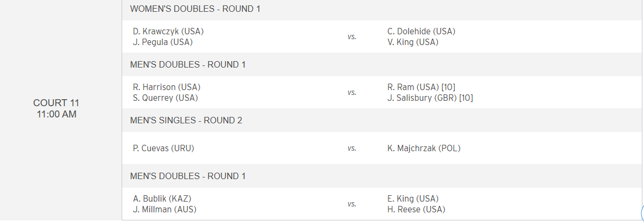Click S. Querrey (USA) name
This screenshot has height=222, width=644.
pyautogui.click(x=166, y=98)
